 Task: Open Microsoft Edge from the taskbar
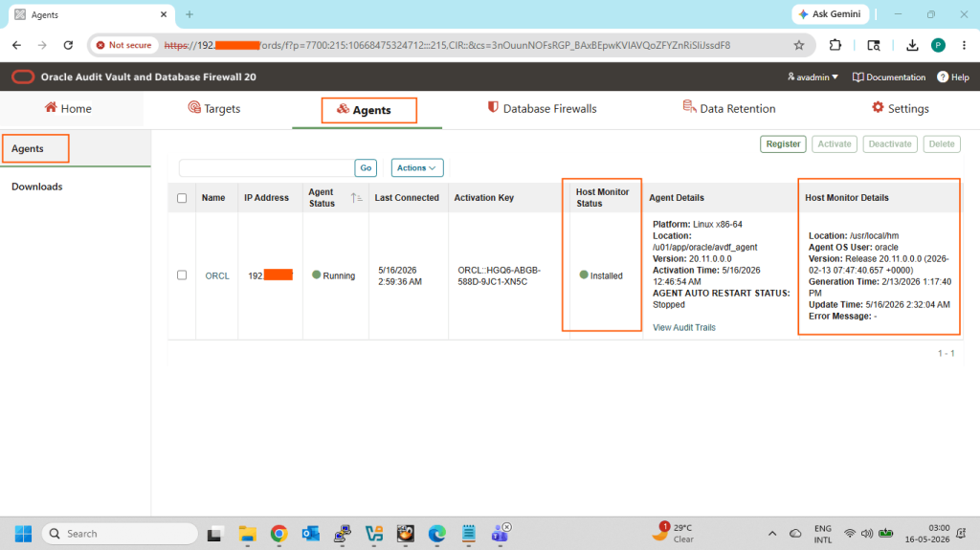(436, 534)
